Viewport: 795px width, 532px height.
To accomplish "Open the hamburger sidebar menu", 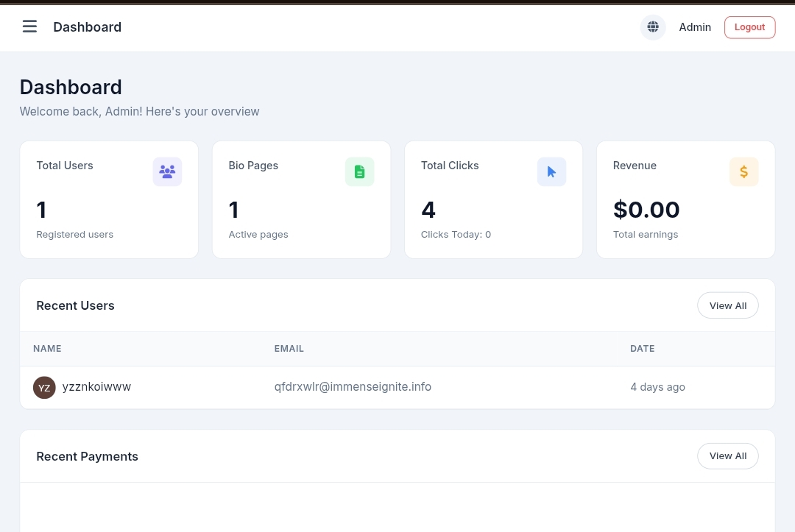I will (29, 26).
